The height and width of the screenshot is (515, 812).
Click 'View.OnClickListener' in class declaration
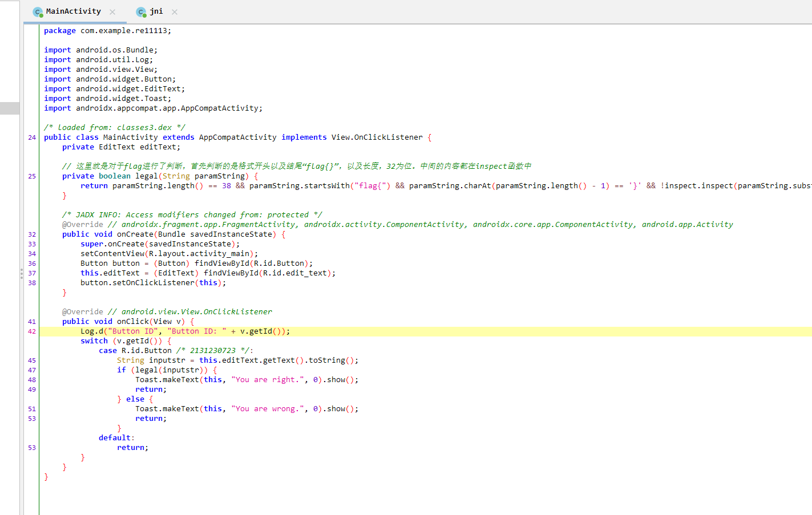[x=377, y=137]
